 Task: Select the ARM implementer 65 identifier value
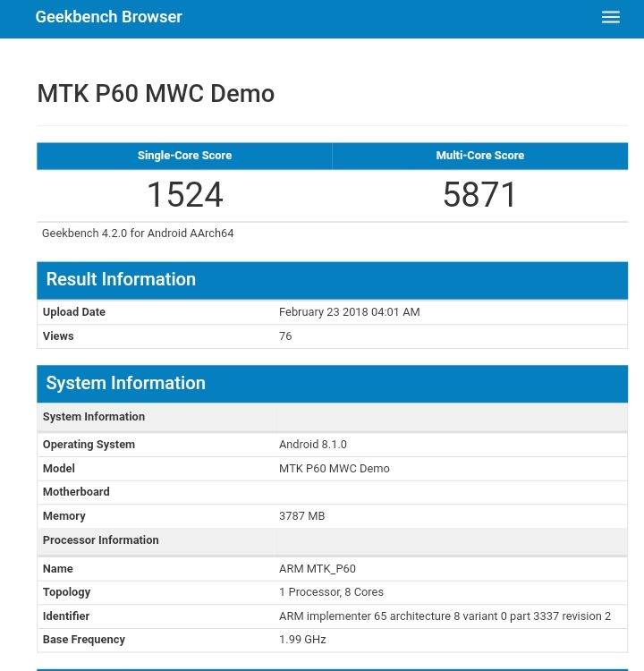(x=445, y=616)
